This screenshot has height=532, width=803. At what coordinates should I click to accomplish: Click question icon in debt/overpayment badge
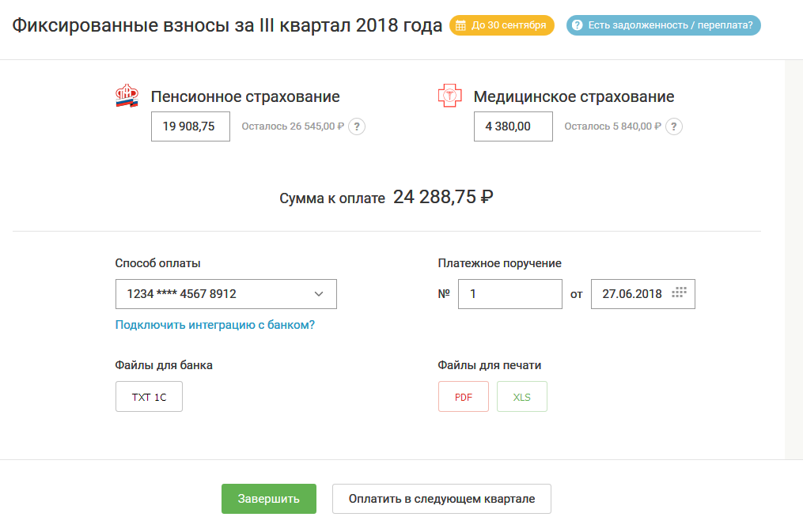click(578, 25)
